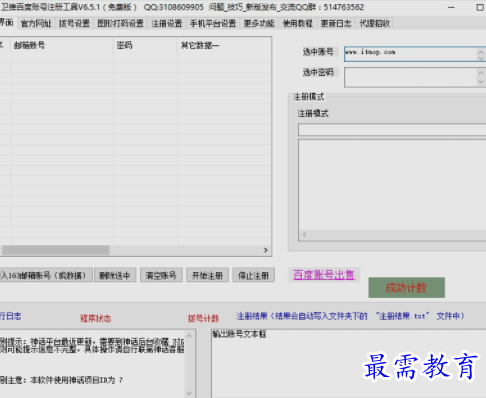
Task: Open the 百度账号出售 link
Action: click(x=324, y=275)
